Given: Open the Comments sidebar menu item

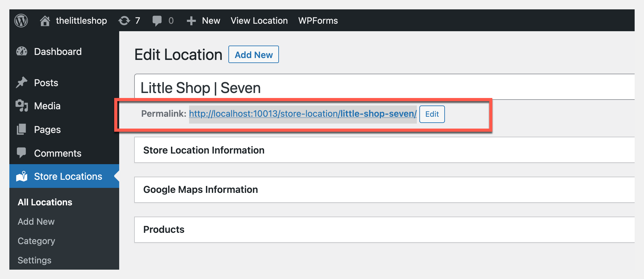Looking at the screenshot, I should [x=57, y=153].
